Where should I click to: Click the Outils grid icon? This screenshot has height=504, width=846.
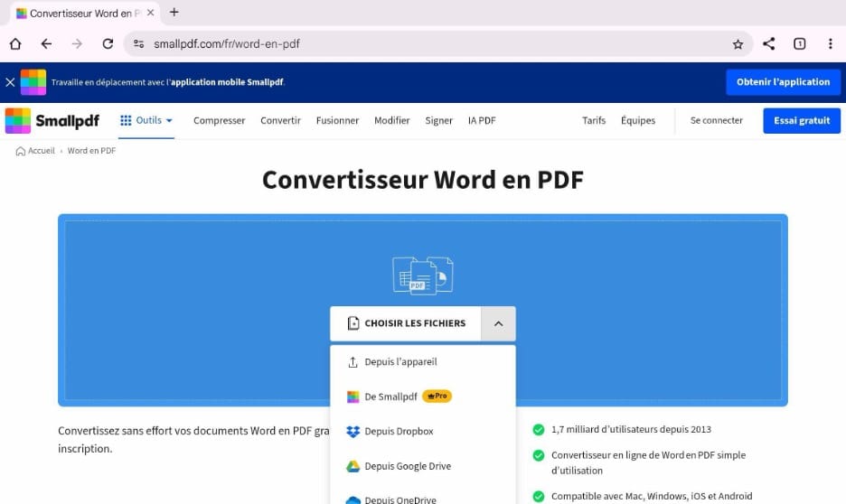tap(126, 120)
